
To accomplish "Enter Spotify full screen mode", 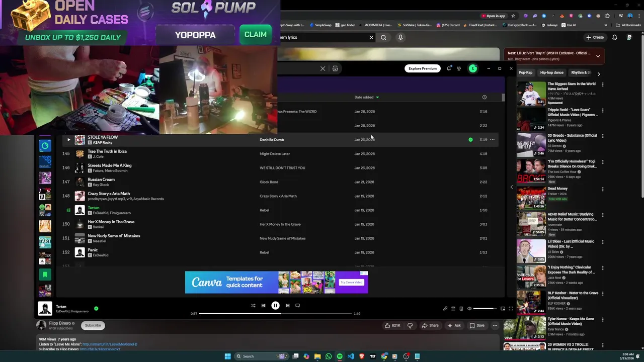I will click(x=511, y=309).
